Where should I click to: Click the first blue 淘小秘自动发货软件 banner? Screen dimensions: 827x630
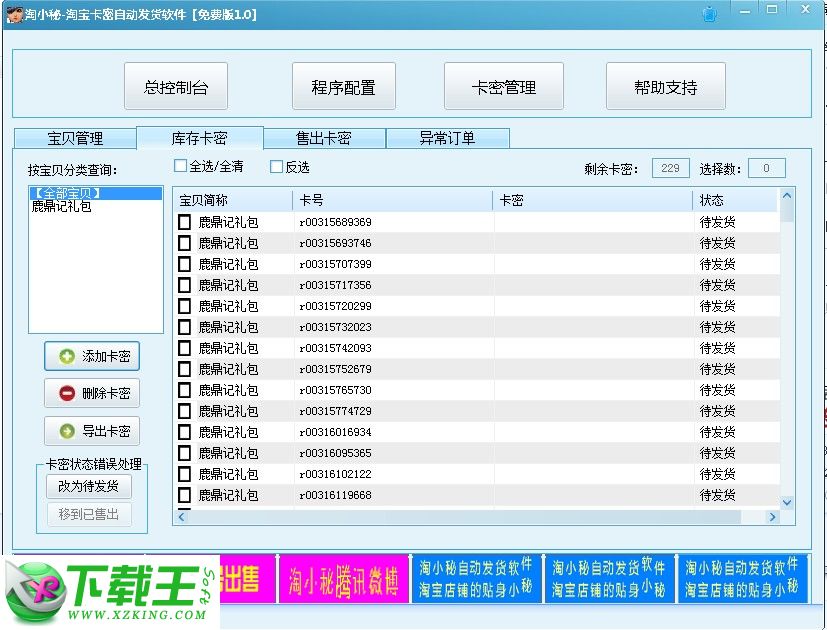476,579
